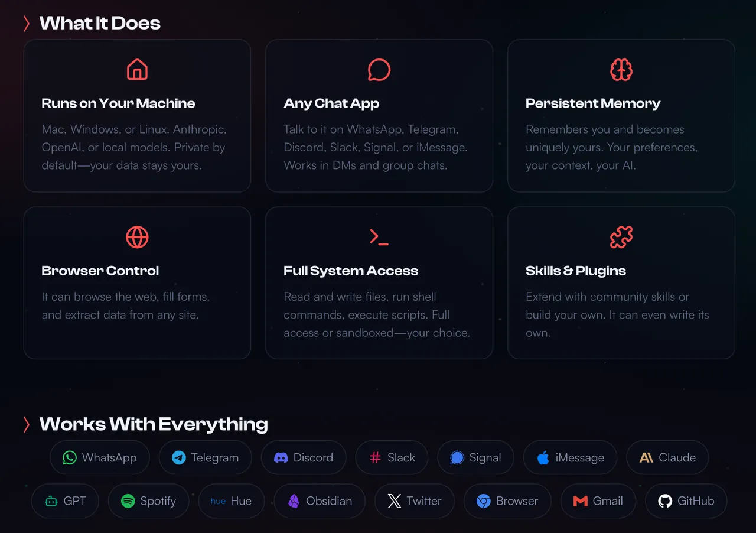
Task: Click the globe icon above Browser Control
Action: (137, 237)
